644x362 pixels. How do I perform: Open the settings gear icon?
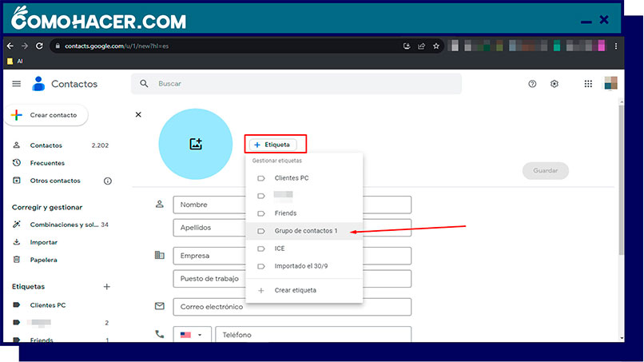click(555, 84)
